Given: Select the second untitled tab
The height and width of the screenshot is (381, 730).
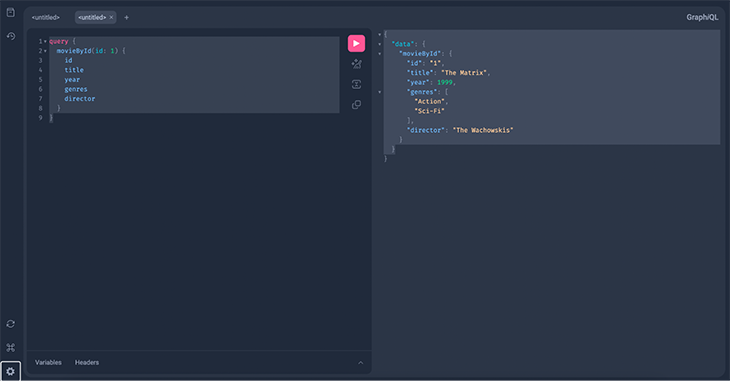Looking at the screenshot, I should 92,17.
